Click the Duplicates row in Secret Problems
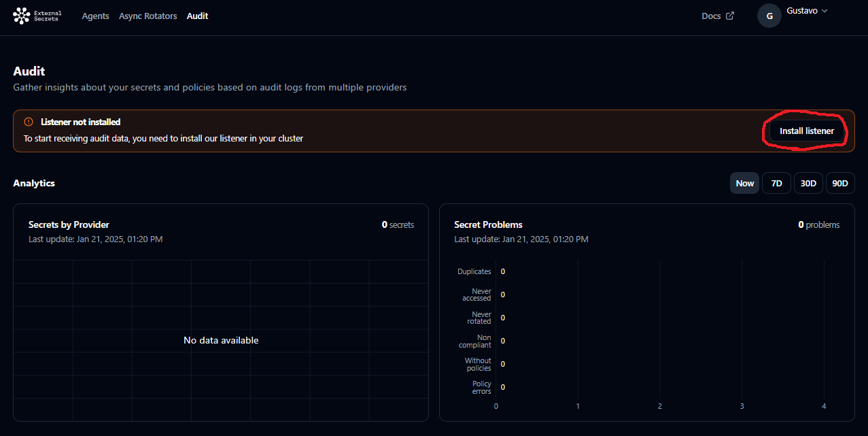The image size is (868, 436). (474, 271)
